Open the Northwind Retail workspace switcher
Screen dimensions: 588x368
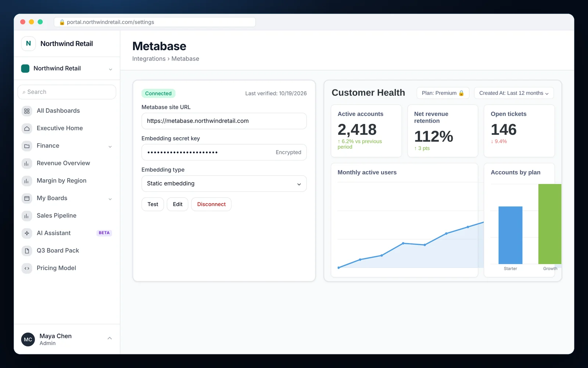[67, 68]
